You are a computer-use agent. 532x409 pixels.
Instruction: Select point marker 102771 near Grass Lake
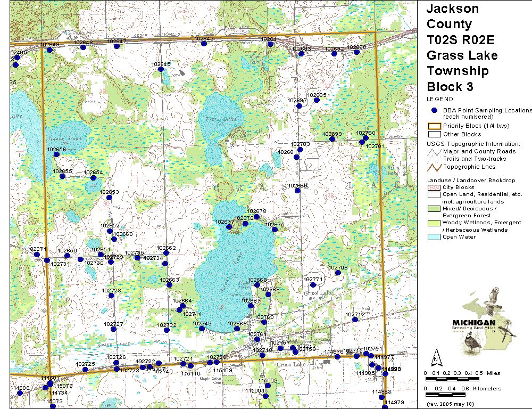pyautogui.click(x=313, y=285)
